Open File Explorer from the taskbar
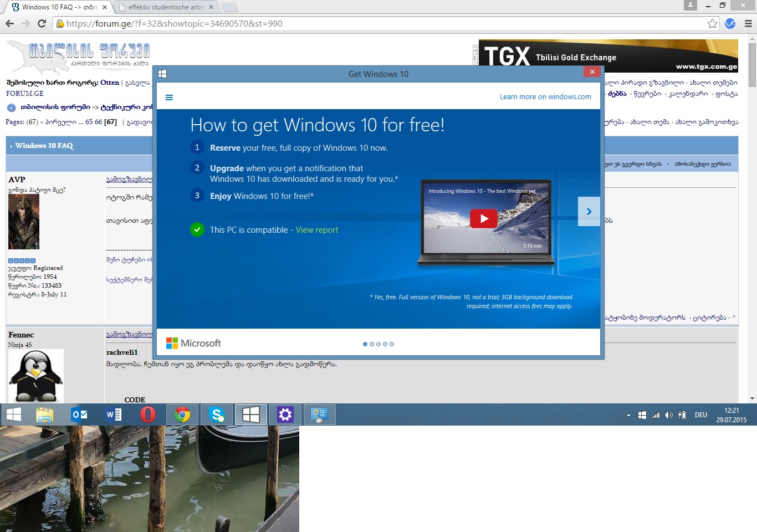The image size is (757, 532). pos(45,415)
